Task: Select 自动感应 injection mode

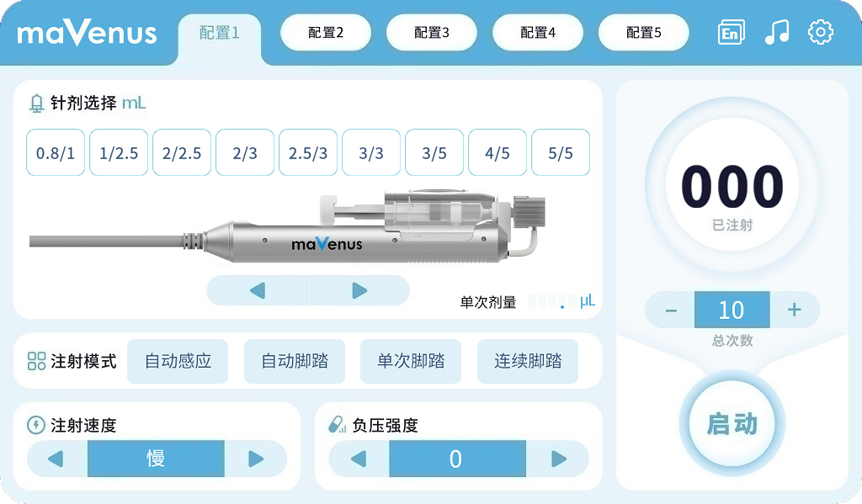Action: (x=178, y=361)
